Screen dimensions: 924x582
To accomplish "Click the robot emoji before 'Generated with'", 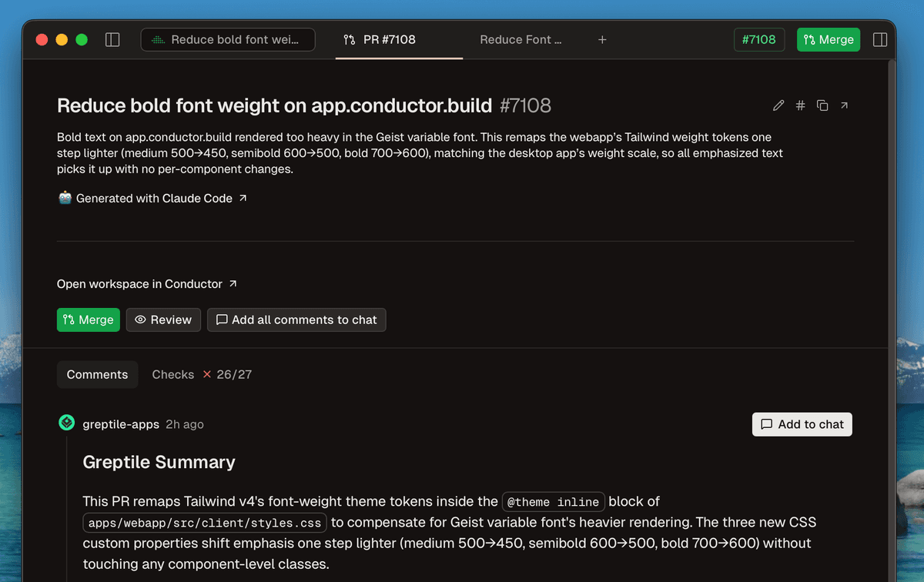I will [65, 198].
